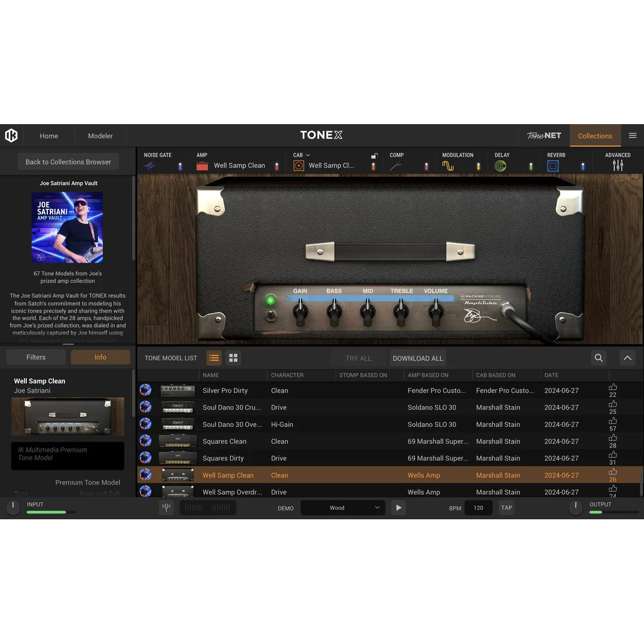Sort by the CAB BASED ON column
Viewport: 644px width, 644px height.
496,375
